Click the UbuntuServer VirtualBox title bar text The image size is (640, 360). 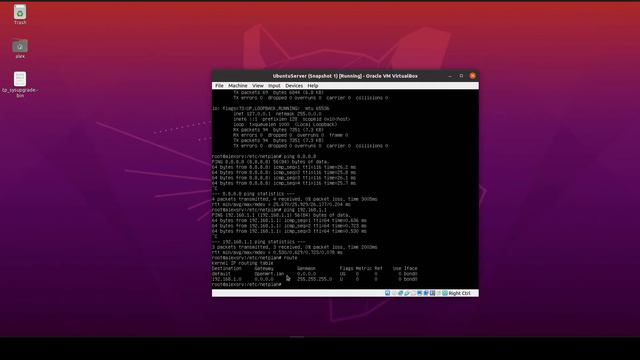[x=345, y=76]
